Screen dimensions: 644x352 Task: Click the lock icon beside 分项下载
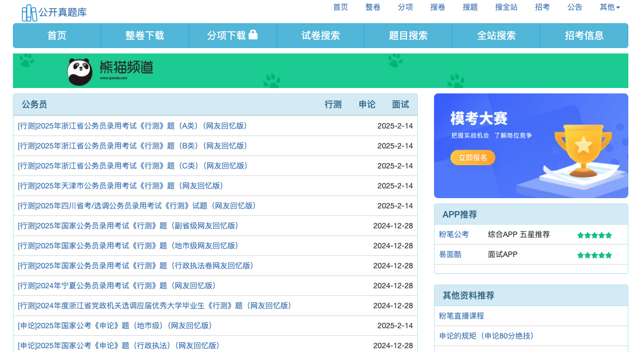click(253, 35)
